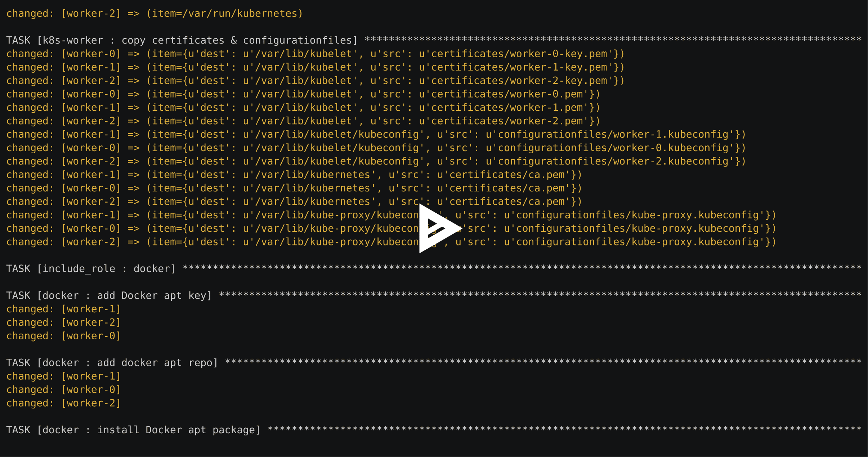Click 'changed: [worker-1]' under add Docker apt key
This screenshot has width=868, height=457.
pos(63,309)
